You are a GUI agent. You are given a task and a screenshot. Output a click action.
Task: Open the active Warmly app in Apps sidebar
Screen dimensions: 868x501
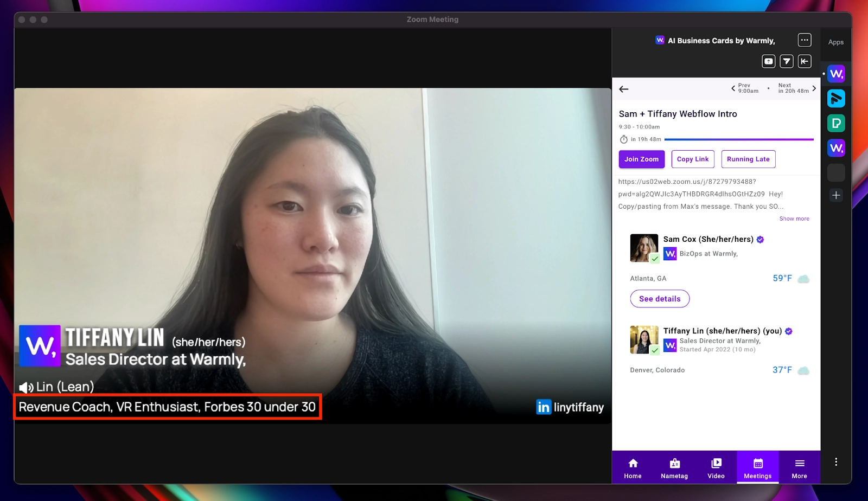point(836,74)
